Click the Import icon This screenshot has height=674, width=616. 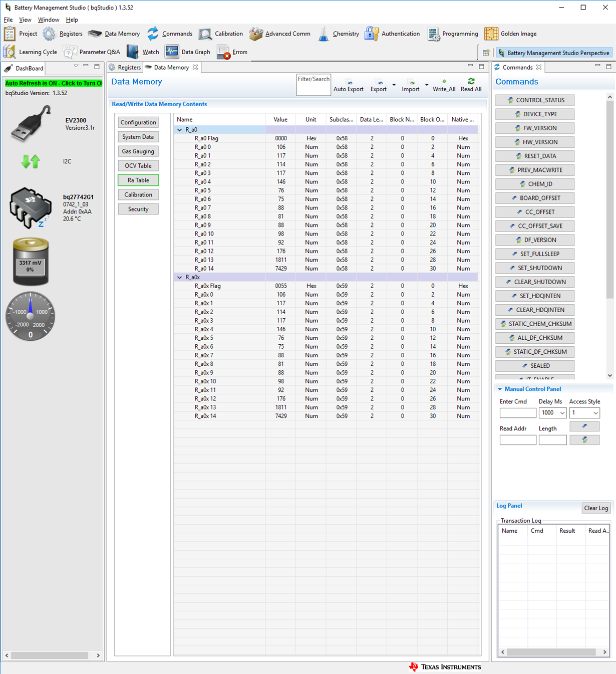coord(411,82)
